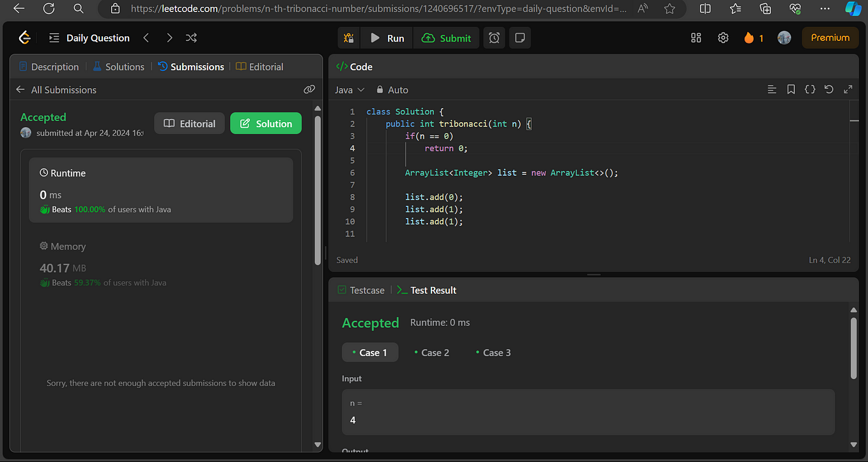Switch to the Testcase tab
The width and height of the screenshot is (868, 462).
click(x=360, y=290)
